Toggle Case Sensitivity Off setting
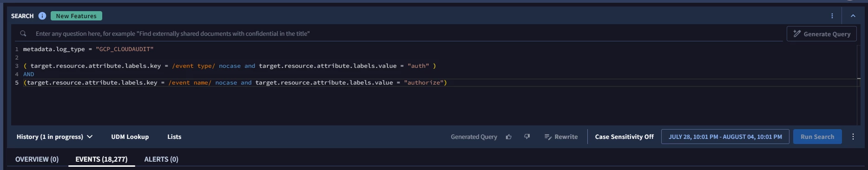 624,137
